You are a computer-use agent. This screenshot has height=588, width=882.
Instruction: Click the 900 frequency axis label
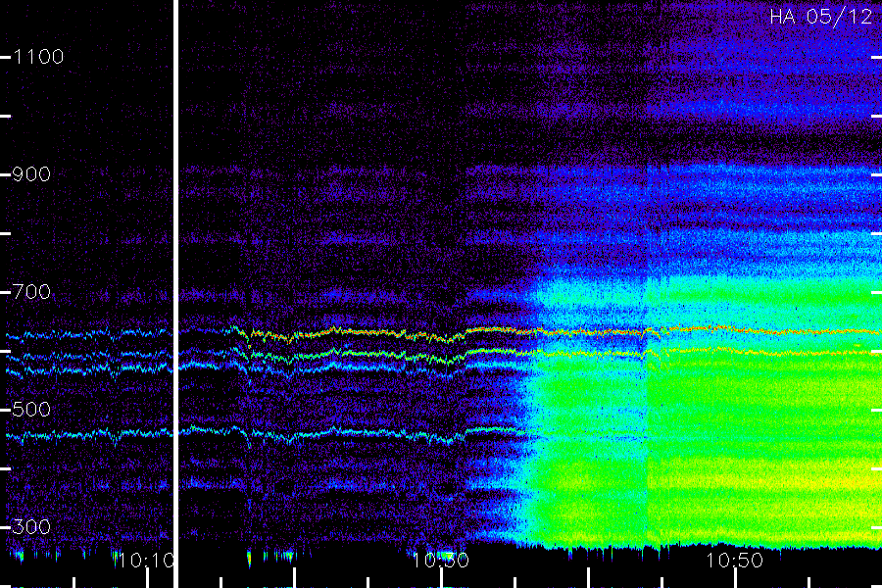point(31,174)
